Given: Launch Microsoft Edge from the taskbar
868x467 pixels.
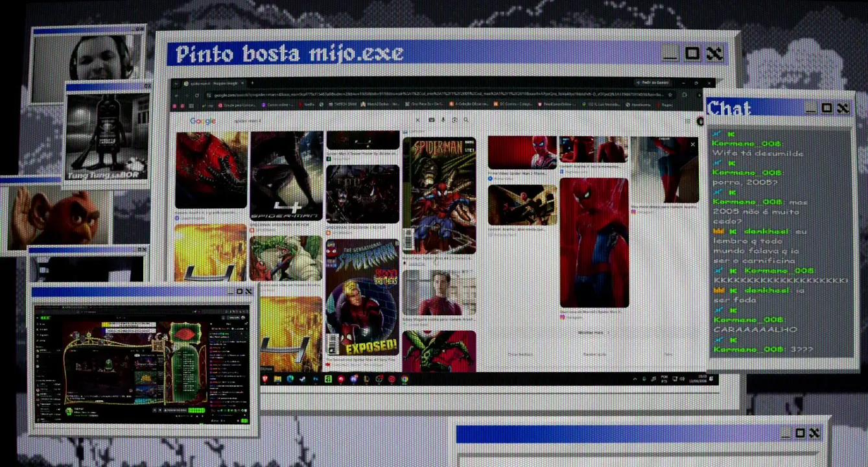Looking at the screenshot, I should [x=290, y=379].
